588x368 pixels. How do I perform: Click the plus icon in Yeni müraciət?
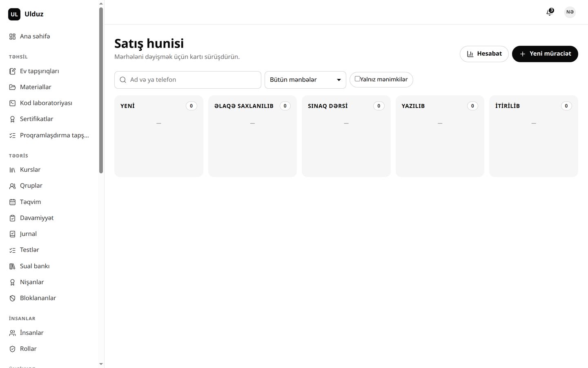(x=522, y=54)
